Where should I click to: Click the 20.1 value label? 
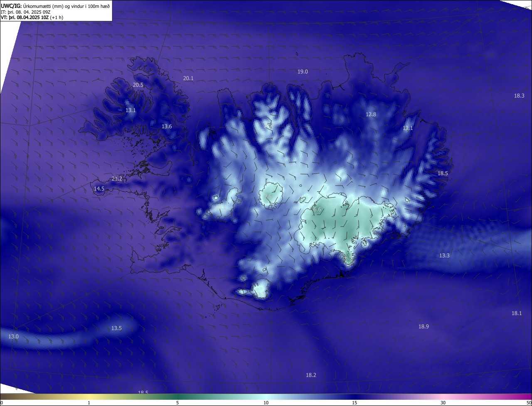tap(188, 78)
